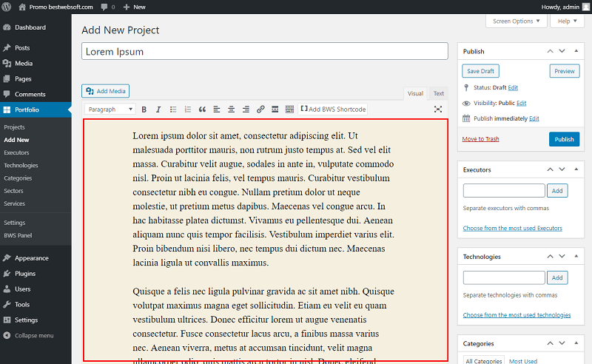
Task: Click the blue Publish button
Action: point(564,139)
